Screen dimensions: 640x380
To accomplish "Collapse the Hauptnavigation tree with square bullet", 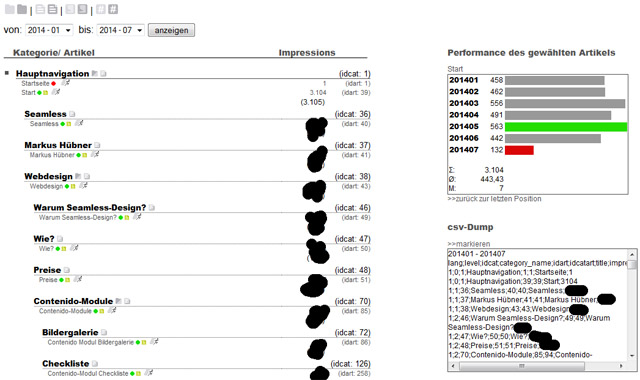I will (x=7, y=73).
